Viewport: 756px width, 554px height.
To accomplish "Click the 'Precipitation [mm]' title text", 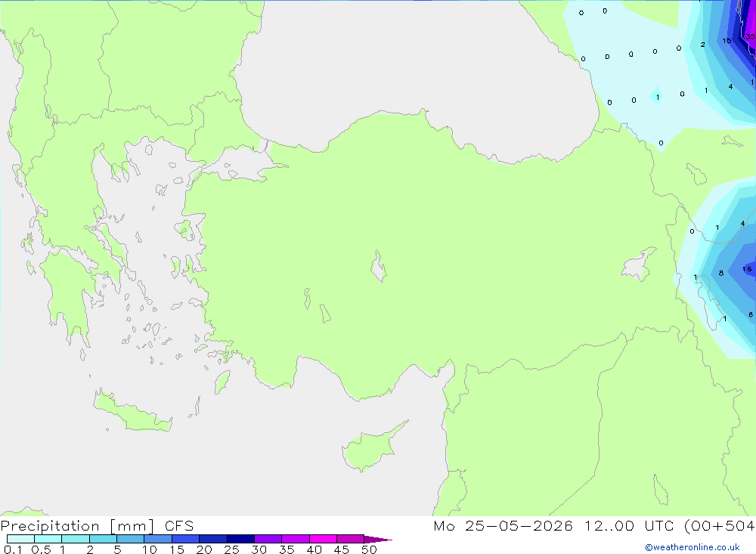I will coord(77,526).
